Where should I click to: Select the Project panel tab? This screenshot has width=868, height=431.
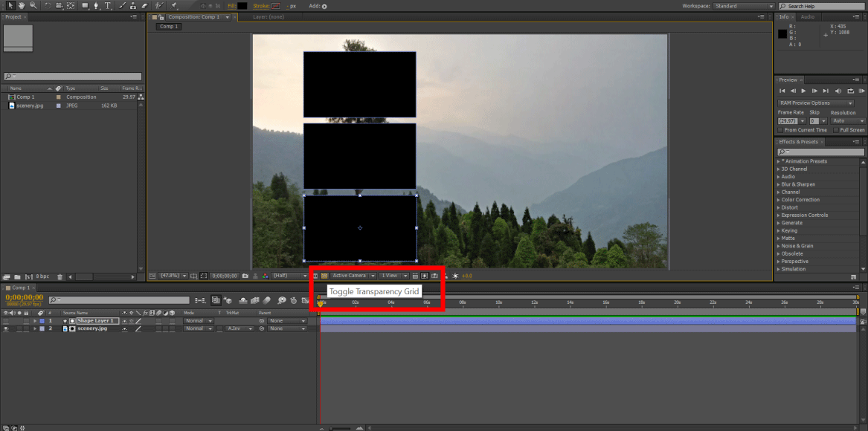(x=13, y=17)
